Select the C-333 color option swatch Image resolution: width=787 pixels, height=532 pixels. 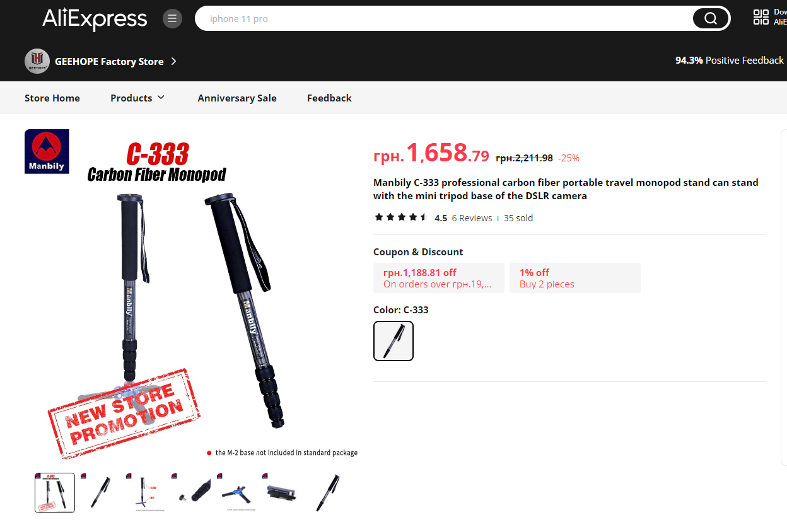(393, 341)
